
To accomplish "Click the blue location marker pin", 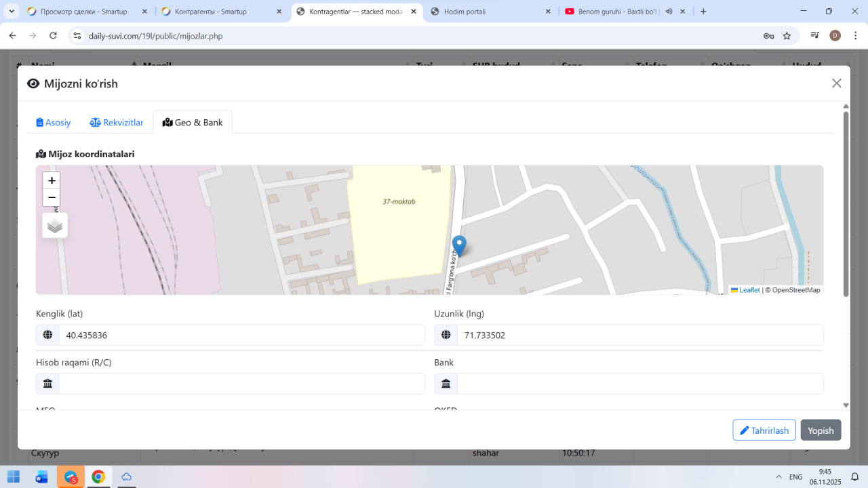I will [x=459, y=245].
